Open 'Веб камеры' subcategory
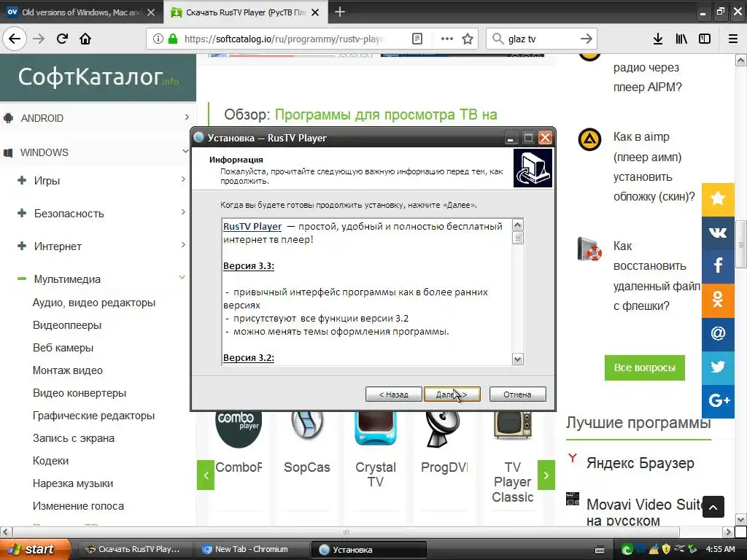 click(x=63, y=348)
